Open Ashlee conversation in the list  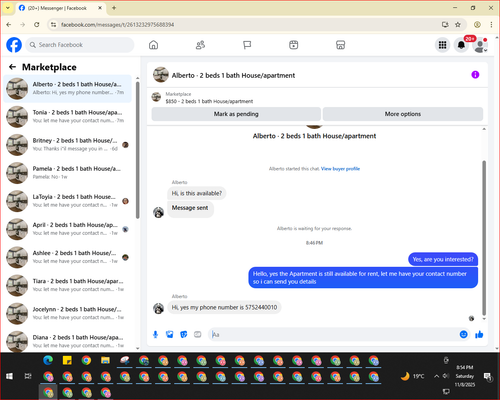tap(68, 257)
